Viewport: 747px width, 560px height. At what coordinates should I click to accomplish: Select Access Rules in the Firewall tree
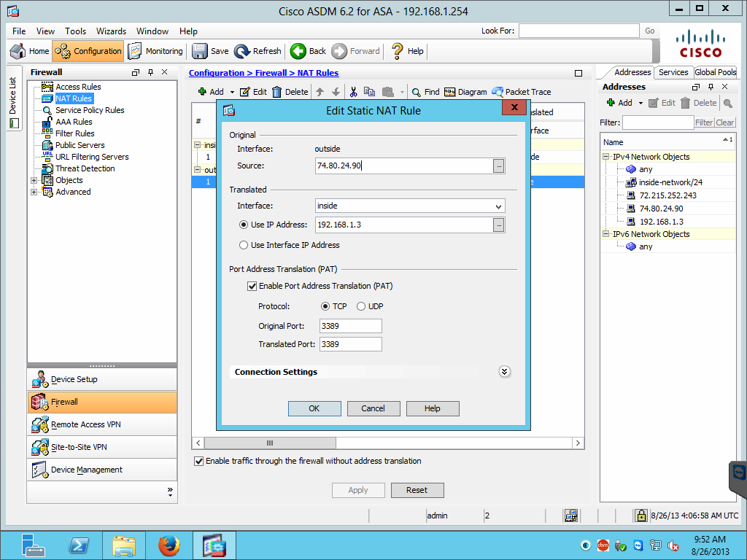[x=78, y=87]
